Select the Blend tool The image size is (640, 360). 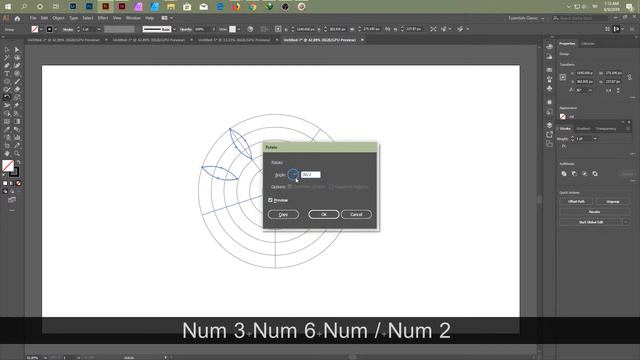click(x=17, y=129)
